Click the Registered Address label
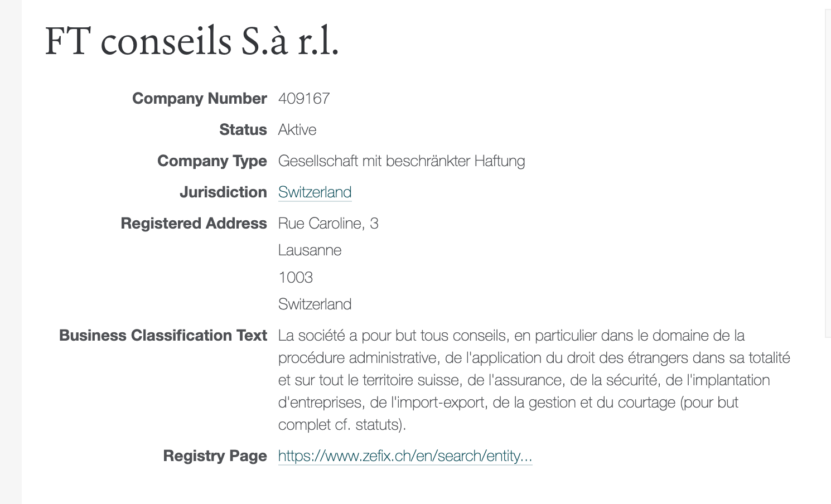Viewport: 831px width, 504px height. 194,224
